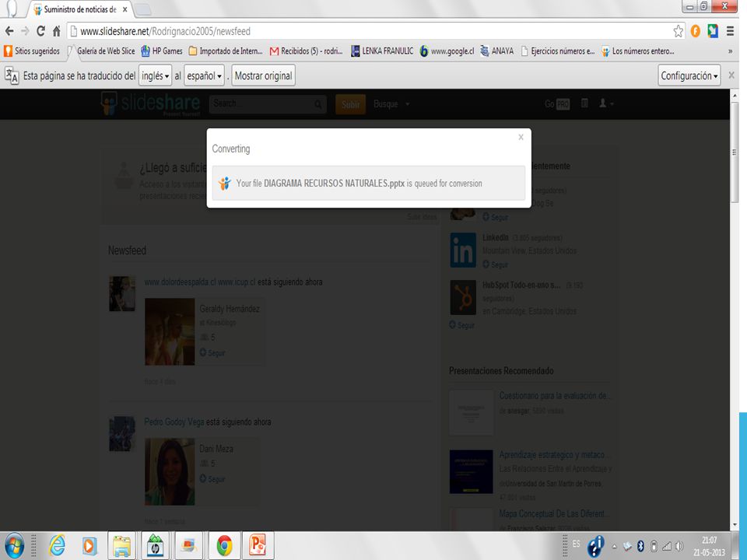The width and height of the screenshot is (747, 560).
Task: Open Dani Meza's profile photo
Action: pos(170,471)
